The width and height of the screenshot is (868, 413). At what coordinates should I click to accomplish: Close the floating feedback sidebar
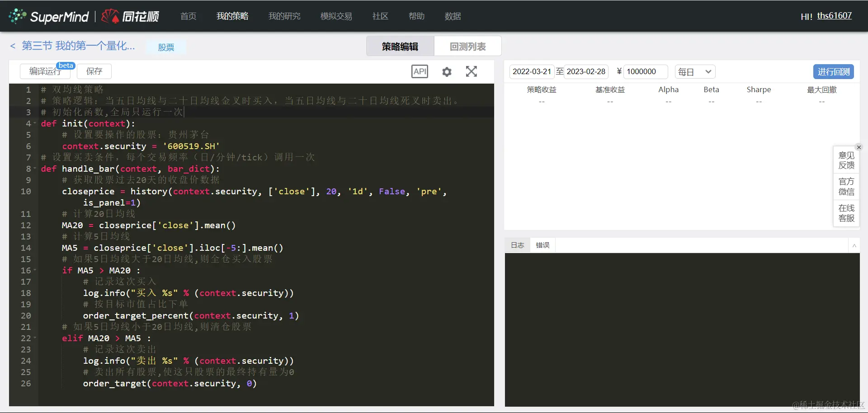859,147
